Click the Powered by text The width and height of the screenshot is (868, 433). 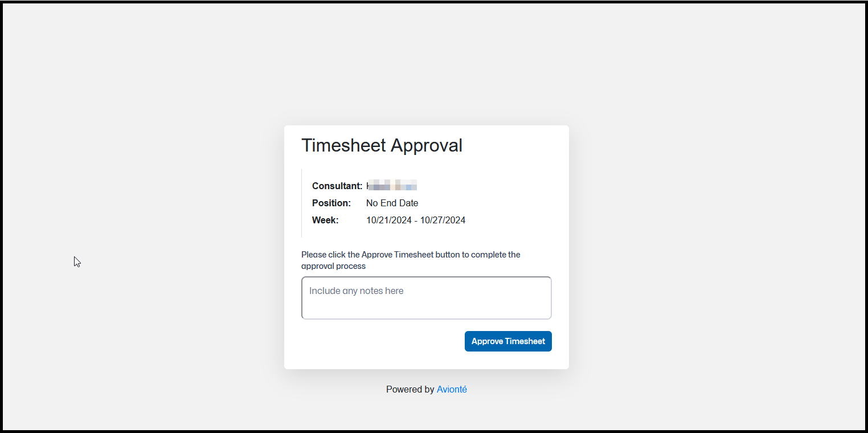pos(410,390)
